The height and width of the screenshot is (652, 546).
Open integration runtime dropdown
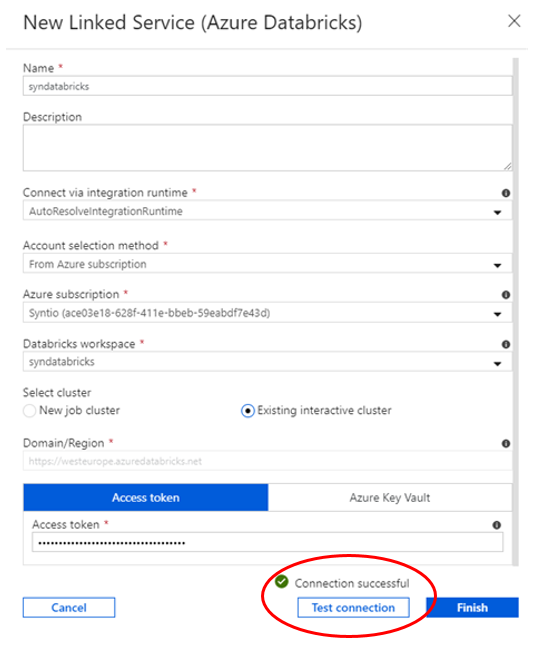pyautogui.click(x=267, y=212)
